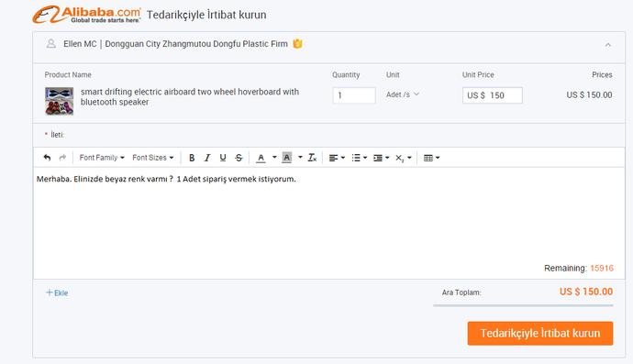Click the Ellen MC supplier name
This screenshot has width=633, height=364.
(x=80, y=44)
